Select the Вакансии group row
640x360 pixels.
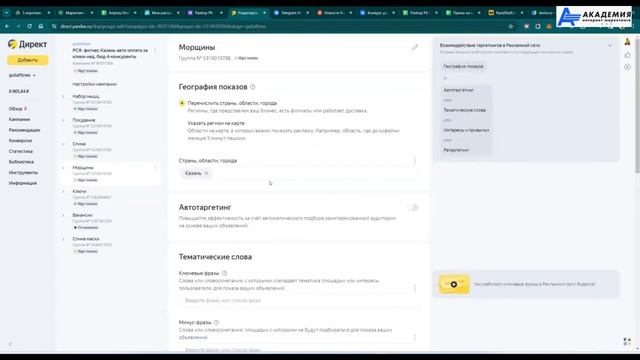(110, 221)
